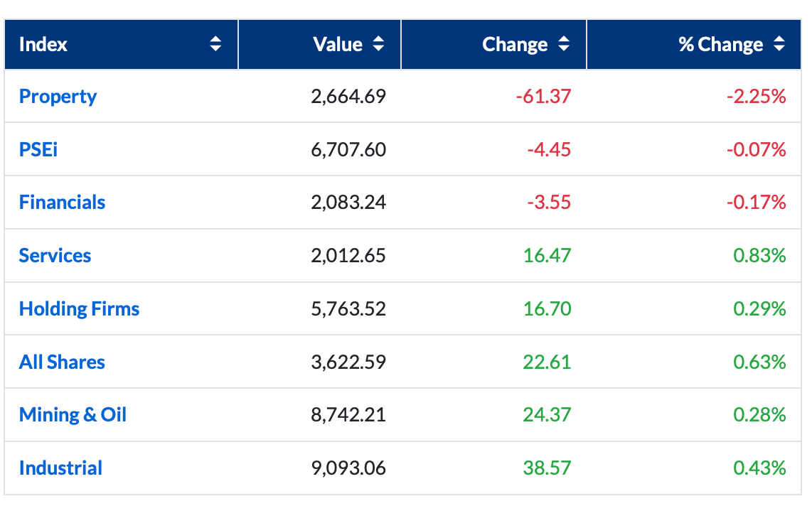Select All Shares value 3,622.59
The image size is (812, 506).
pyautogui.click(x=348, y=362)
